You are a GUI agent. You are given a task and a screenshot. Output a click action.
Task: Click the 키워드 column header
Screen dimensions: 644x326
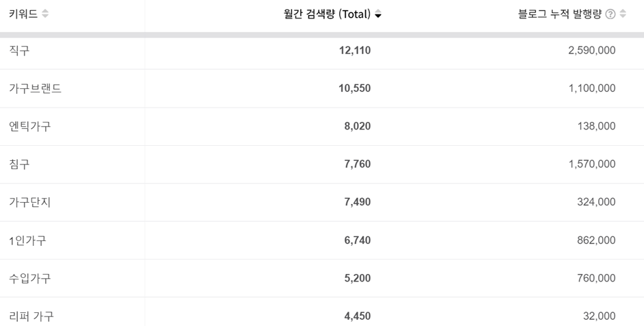[23, 14]
